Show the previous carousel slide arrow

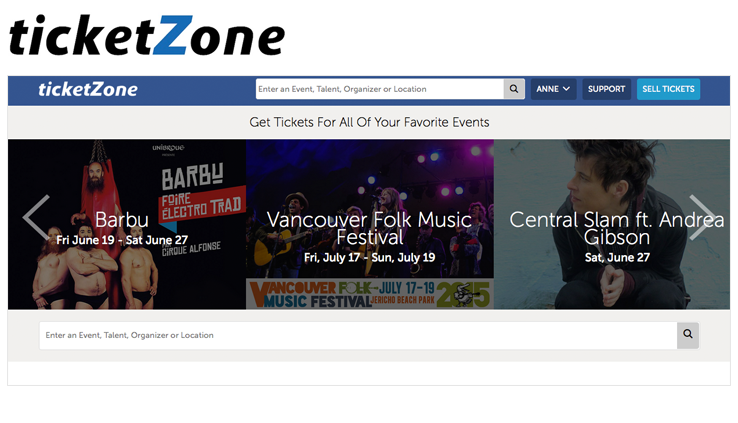click(x=37, y=217)
